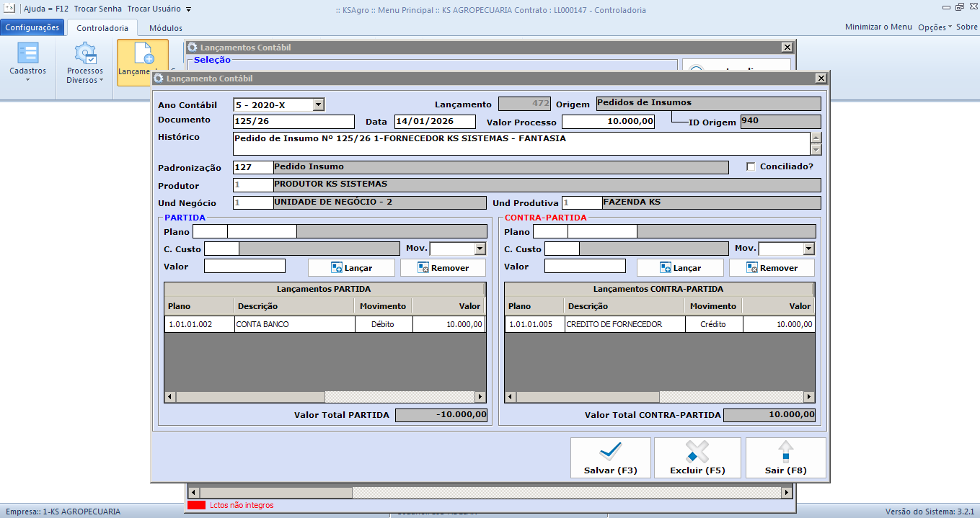Click Salvar (F3) checkmark button

(610, 457)
